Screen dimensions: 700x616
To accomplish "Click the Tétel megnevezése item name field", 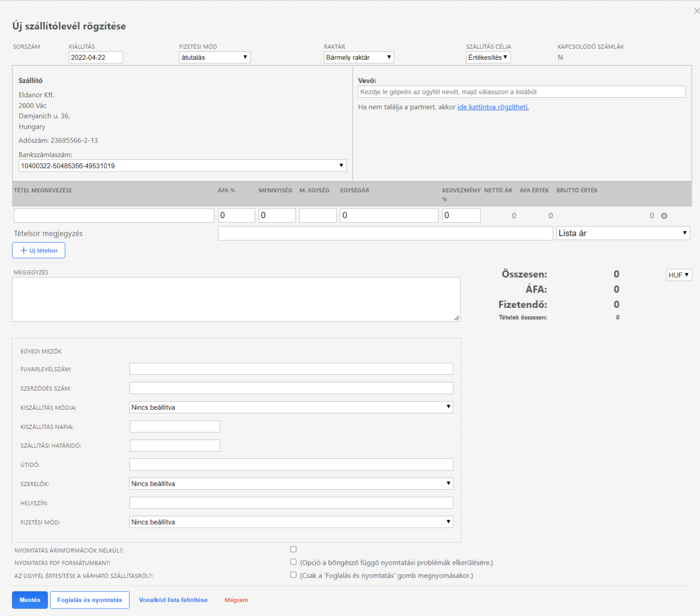I will (114, 215).
